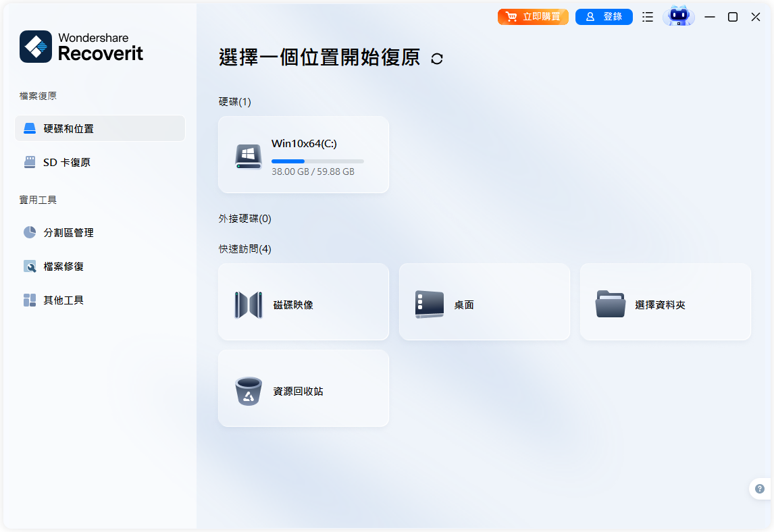The height and width of the screenshot is (532, 774).
Task: Open the 桌面 desktop recovery option
Action: coord(484,302)
